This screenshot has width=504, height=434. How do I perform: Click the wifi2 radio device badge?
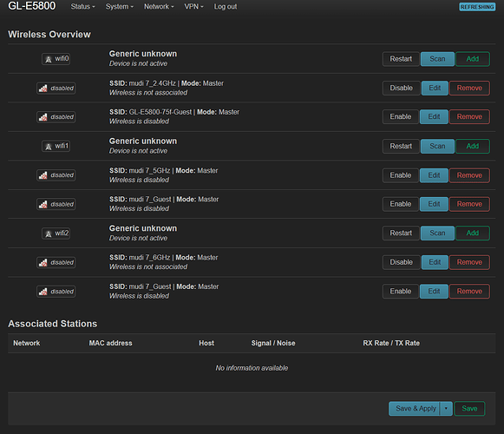pos(56,233)
